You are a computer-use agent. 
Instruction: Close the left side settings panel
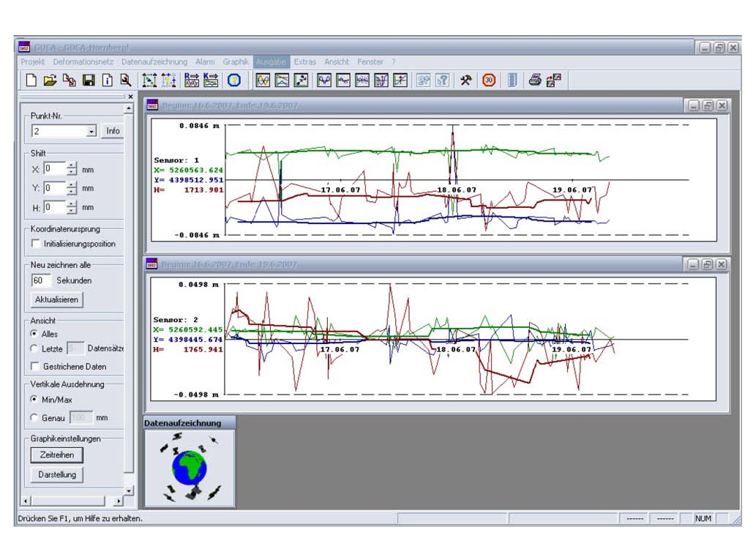pos(130,97)
